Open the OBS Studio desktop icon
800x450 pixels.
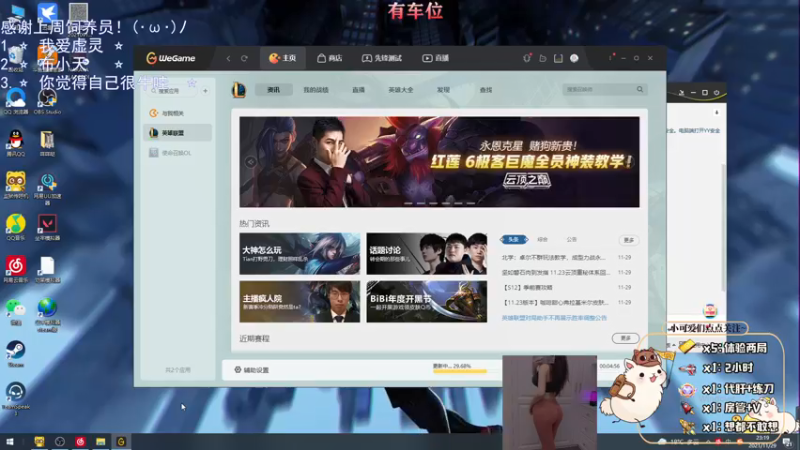pyautogui.click(x=47, y=101)
